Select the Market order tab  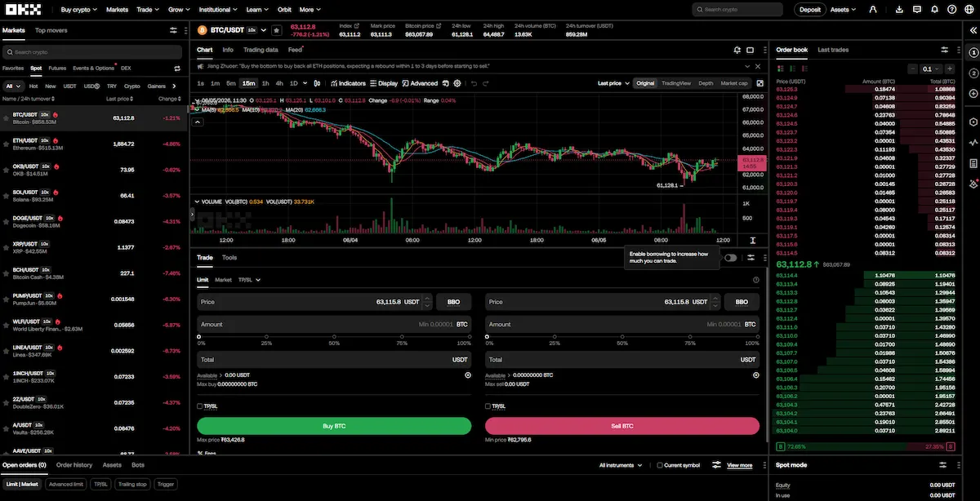pos(223,280)
